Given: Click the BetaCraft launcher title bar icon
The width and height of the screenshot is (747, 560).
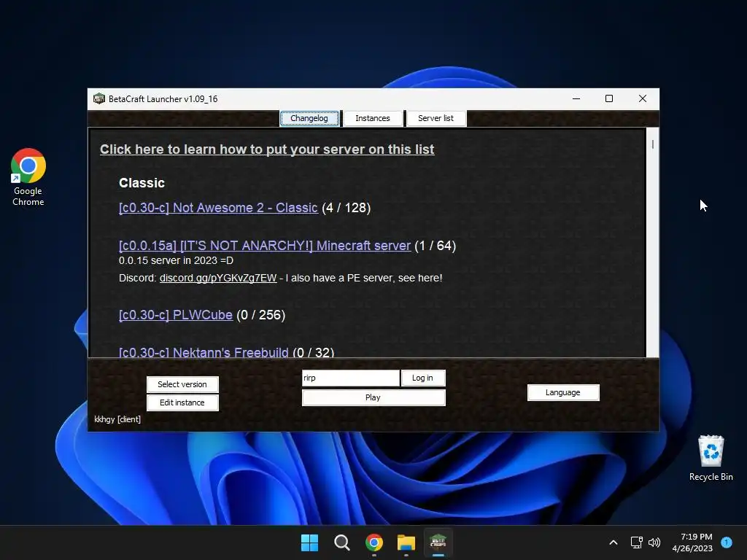Looking at the screenshot, I should click(99, 98).
